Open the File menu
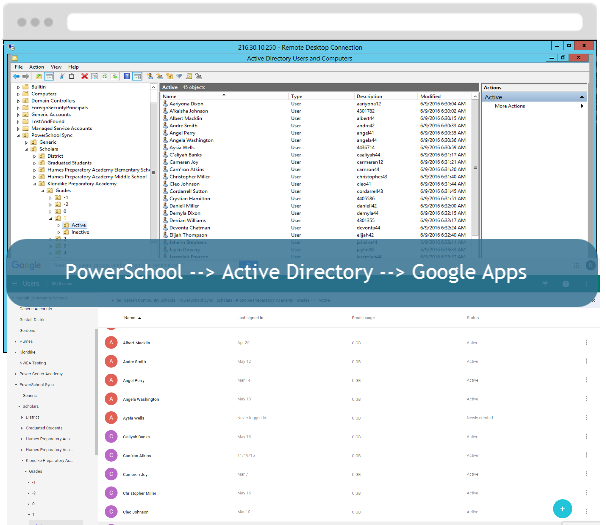606x525 pixels. point(19,67)
